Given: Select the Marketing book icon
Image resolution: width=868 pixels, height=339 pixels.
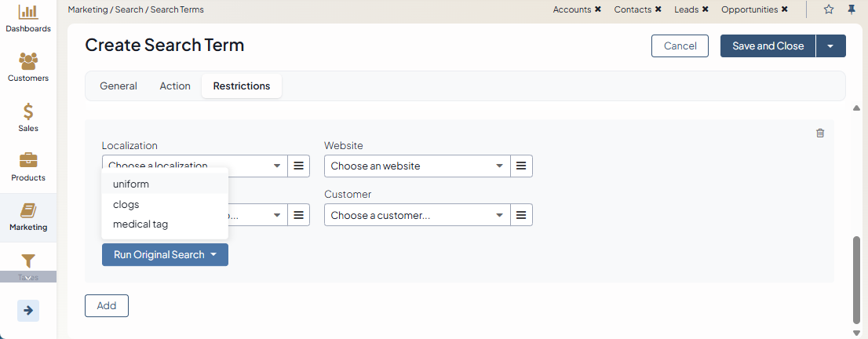Looking at the screenshot, I should pyautogui.click(x=28, y=210).
